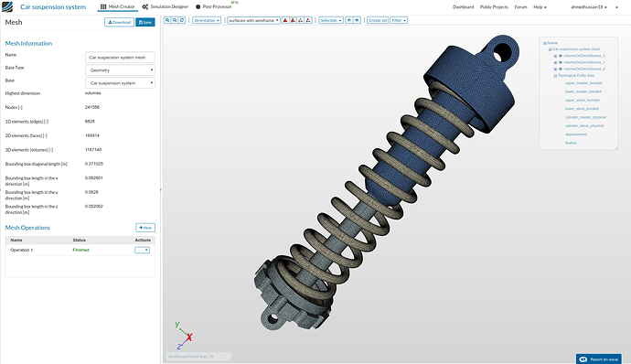Select volumeOnGeoVolumes_0 in the scene tree
Viewport: 631px width, 364px height.
click(584, 69)
